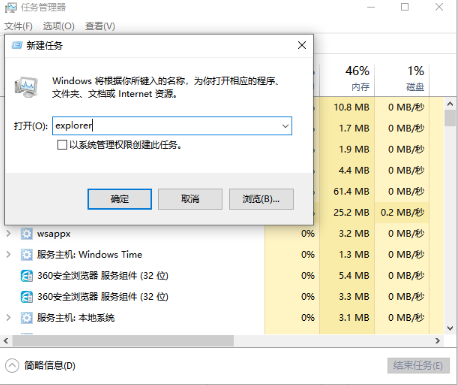Viewport: 458px width, 385px height.
Task: Enable 以系统管理权限创建此任务 checkbox
Action: tap(62, 145)
